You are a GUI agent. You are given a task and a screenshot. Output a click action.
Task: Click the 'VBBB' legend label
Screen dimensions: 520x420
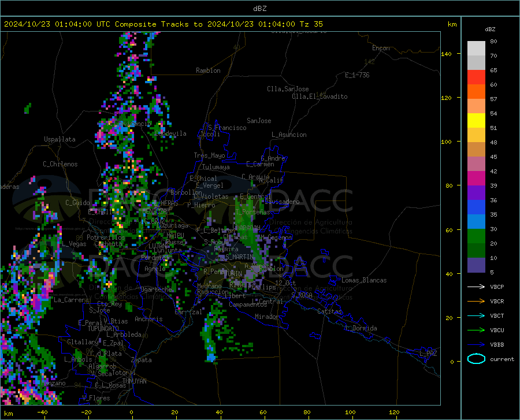[497, 345]
